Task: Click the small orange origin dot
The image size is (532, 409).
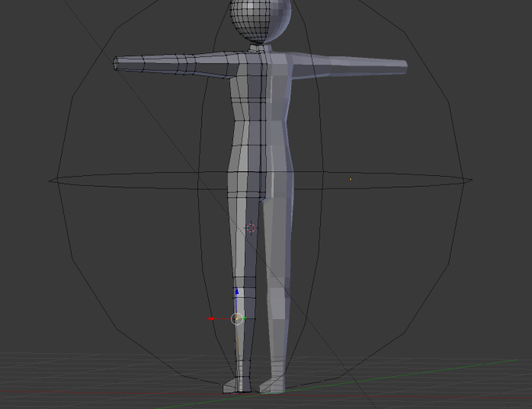Action: click(350, 179)
